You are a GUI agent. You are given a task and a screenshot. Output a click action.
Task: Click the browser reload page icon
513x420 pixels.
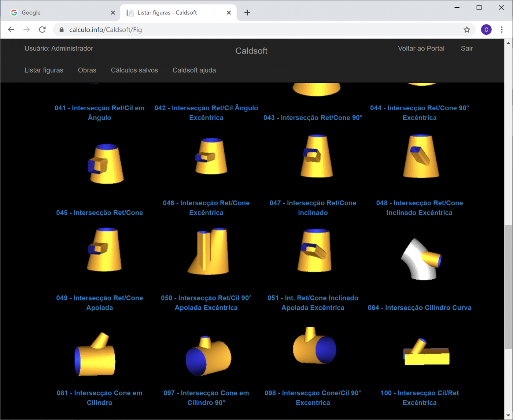[x=43, y=30]
